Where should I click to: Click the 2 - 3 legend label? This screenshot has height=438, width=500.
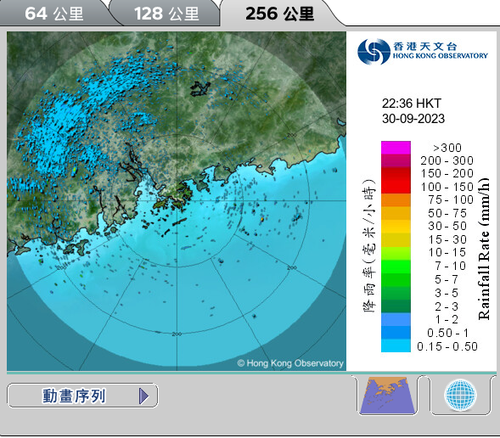click(447, 306)
